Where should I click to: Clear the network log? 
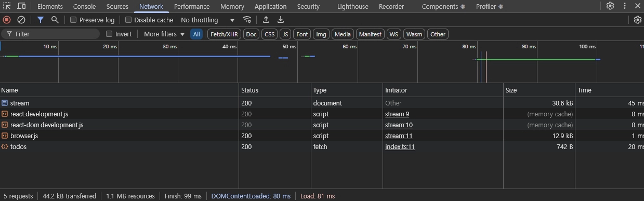[21, 20]
